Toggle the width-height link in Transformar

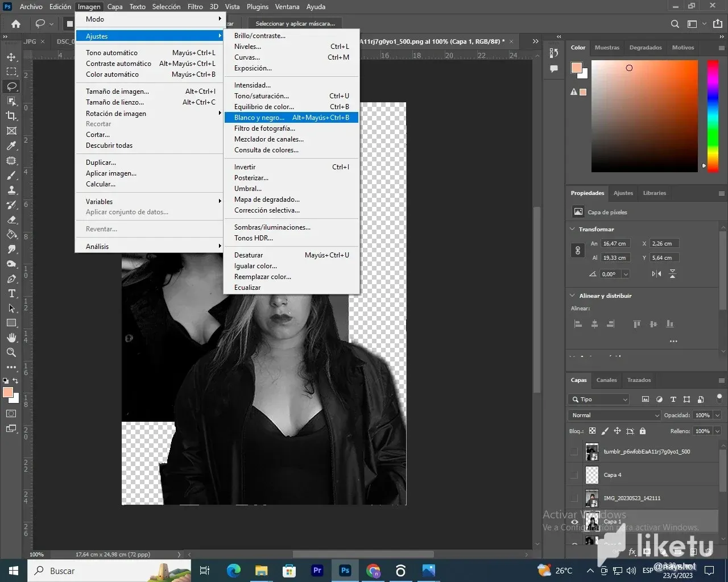coord(578,251)
